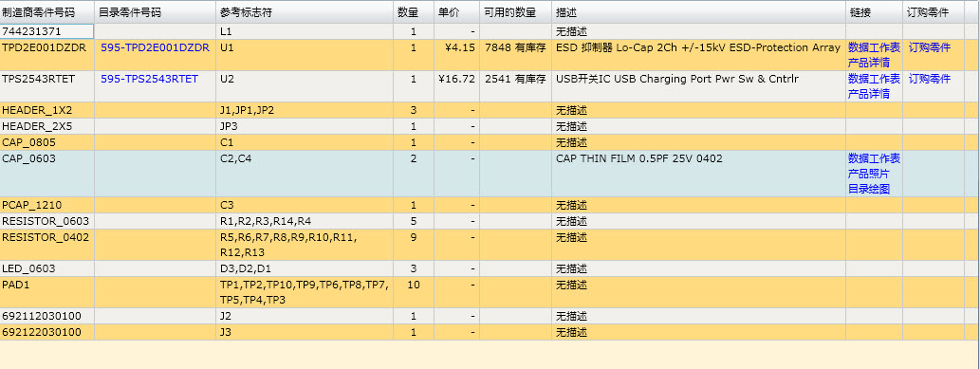
Task: Select the 692112030100 part cell
Action: point(47,316)
